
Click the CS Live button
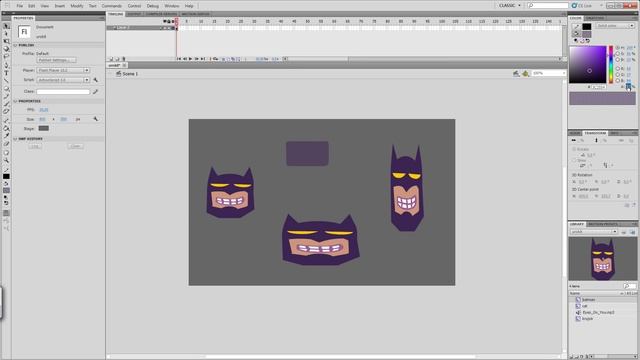coord(582,6)
